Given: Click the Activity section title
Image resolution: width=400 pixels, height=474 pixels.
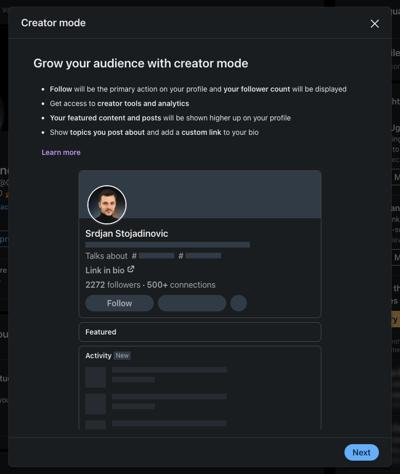Looking at the screenshot, I should point(98,356).
